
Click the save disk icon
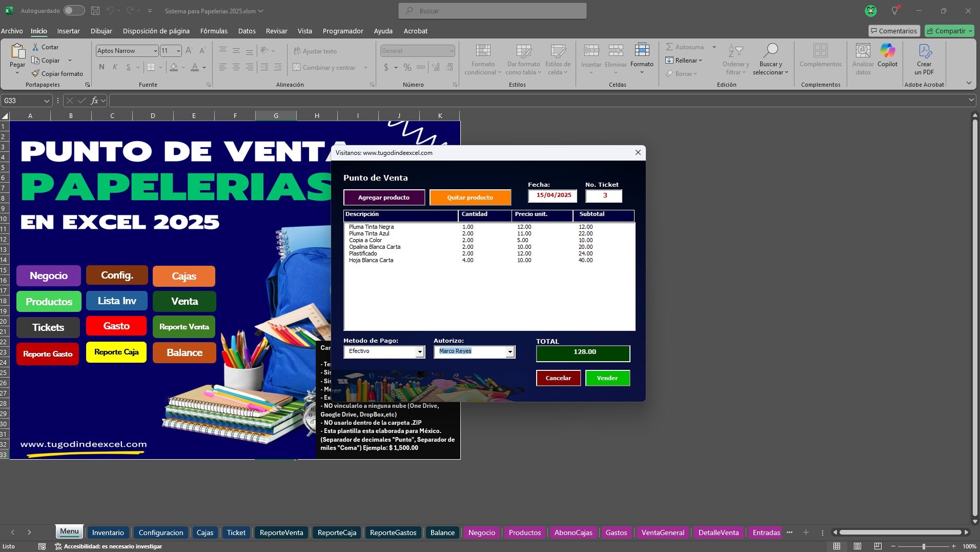95,10
